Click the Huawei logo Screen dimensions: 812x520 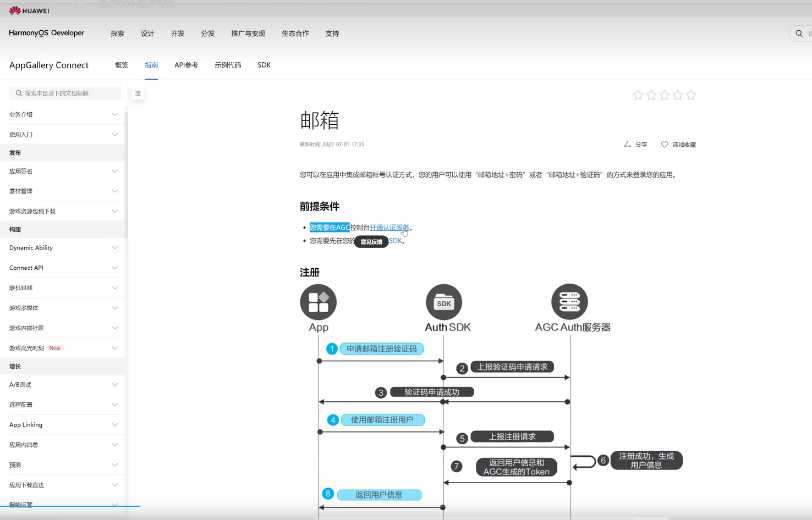click(x=29, y=10)
